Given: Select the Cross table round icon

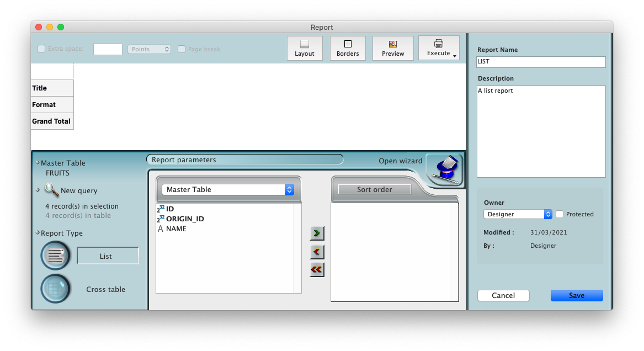Looking at the screenshot, I should (x=55, y=289).
